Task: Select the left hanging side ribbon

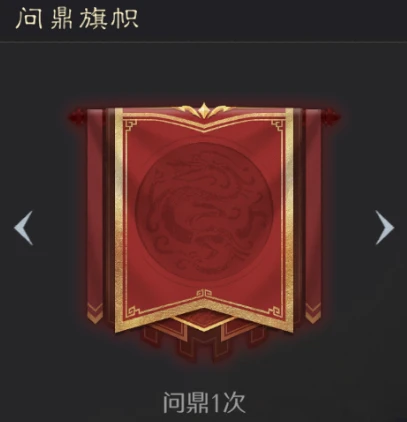Action: coord(95,215)
